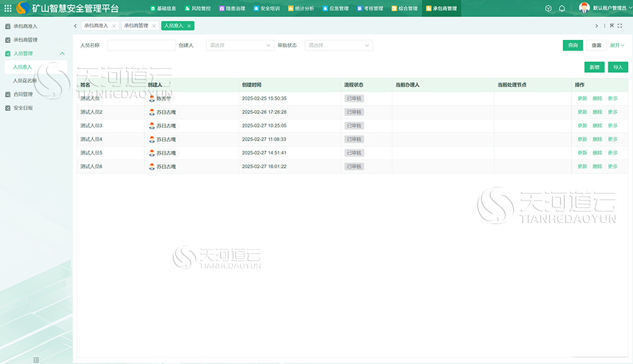
Task: Click the shrink-layout icon beside fullscreen
Action: 612,26
